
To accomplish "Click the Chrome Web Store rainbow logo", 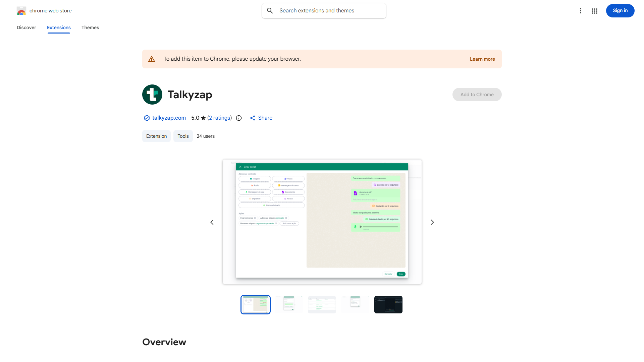I will point(21,11).
